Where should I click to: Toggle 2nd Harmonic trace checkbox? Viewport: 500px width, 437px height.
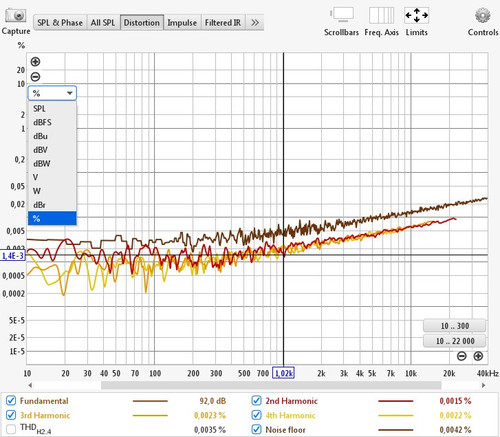pyautogui.click(x=256, y=401)
